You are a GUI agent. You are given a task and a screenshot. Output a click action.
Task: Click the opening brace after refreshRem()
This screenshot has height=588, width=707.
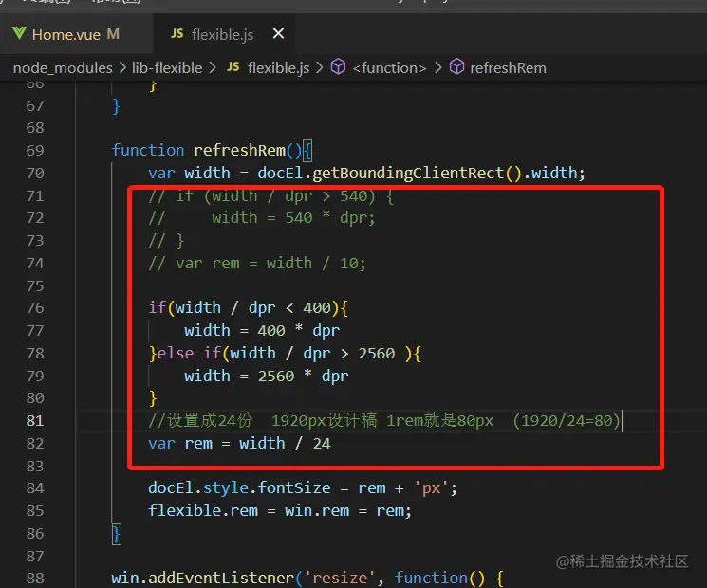(307, 151)
